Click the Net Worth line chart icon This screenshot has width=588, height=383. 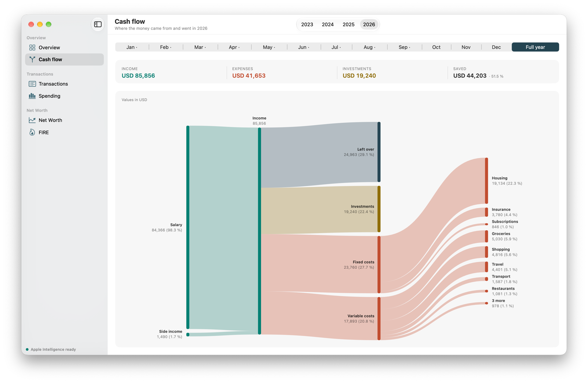tap(32, 120)
